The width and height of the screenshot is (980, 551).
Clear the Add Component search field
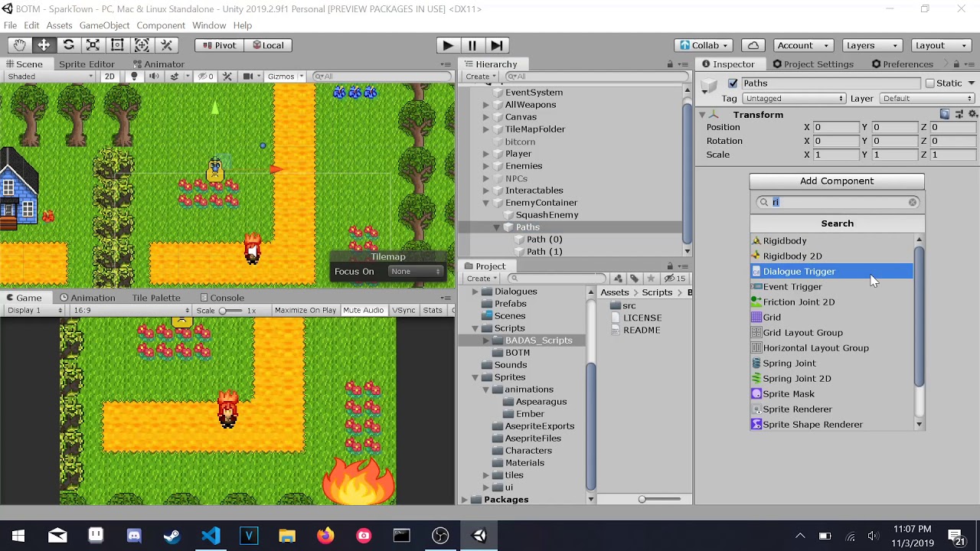913,202
